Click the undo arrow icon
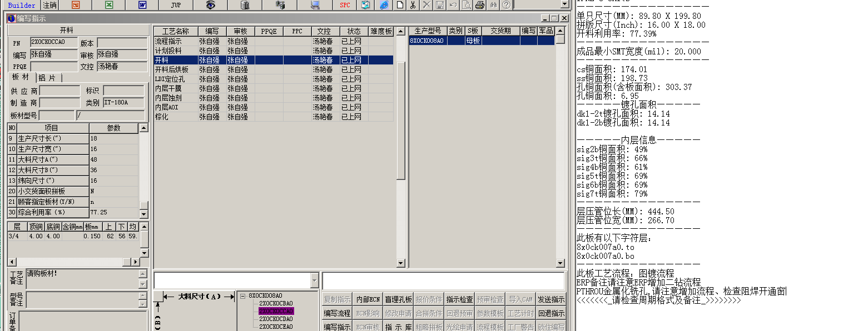868x331 pixels. click(453, 5)
